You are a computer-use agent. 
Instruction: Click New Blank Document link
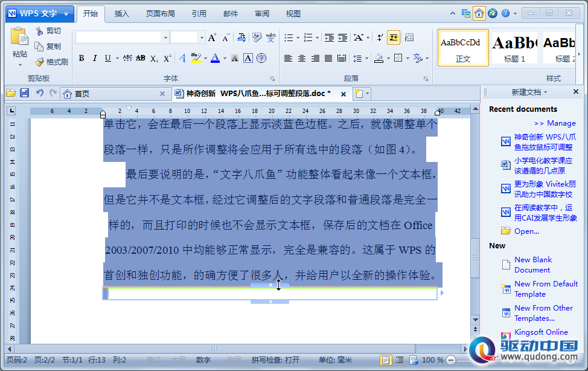532,265
